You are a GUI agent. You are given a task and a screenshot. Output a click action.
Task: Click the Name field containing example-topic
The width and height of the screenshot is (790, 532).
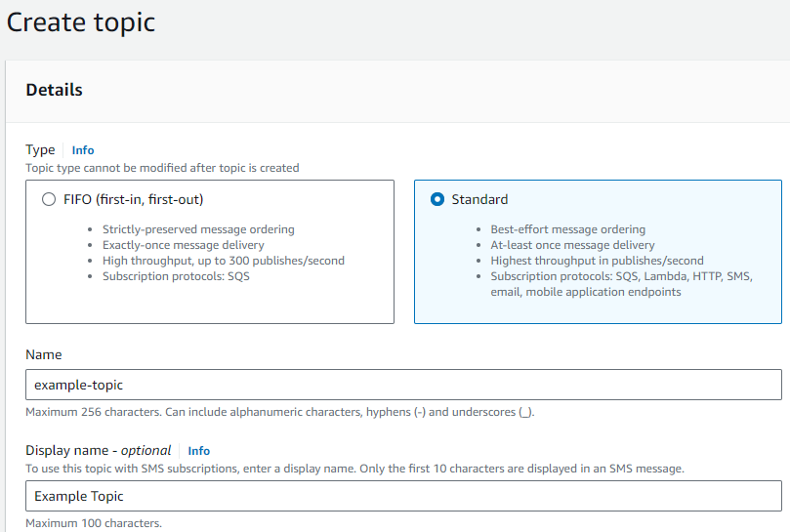(403, 385)
